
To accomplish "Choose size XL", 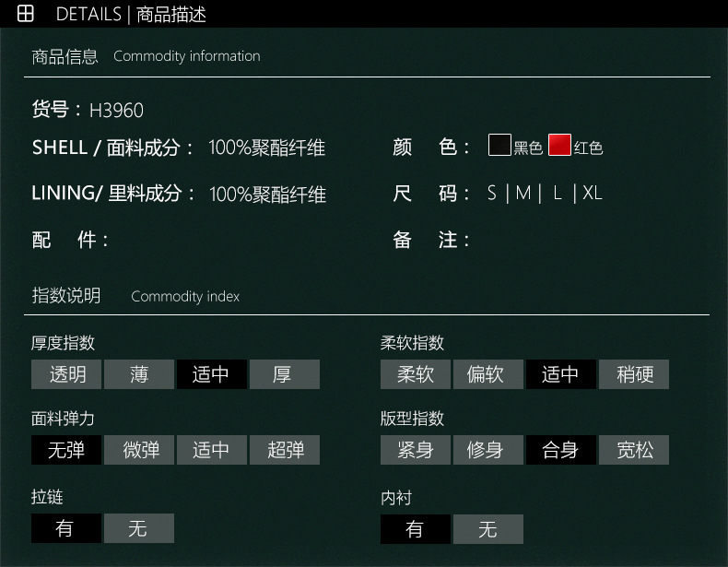I will point(593,193).
